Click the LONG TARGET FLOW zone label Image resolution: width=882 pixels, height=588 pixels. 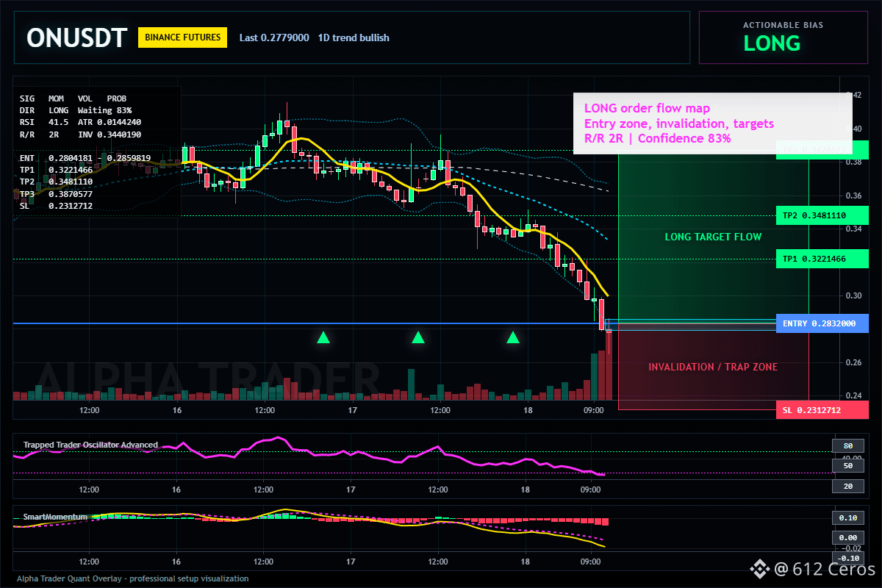pyautogui.click(x=713, y=237)
